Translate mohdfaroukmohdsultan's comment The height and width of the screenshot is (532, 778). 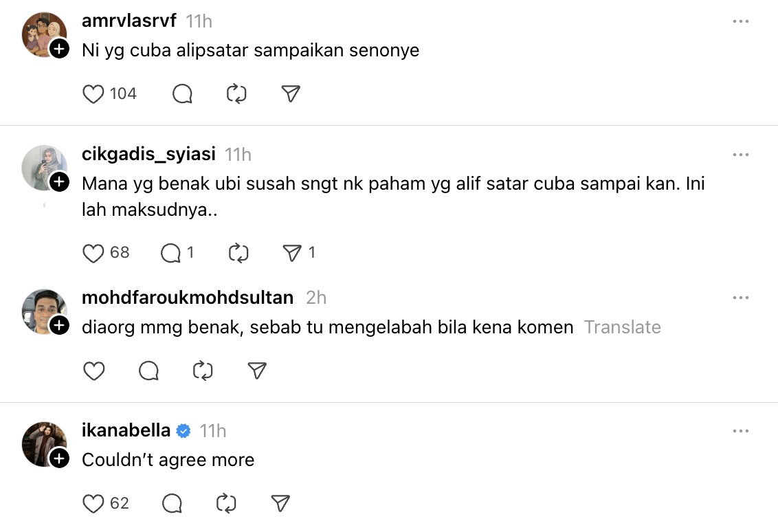pos(622,327)
